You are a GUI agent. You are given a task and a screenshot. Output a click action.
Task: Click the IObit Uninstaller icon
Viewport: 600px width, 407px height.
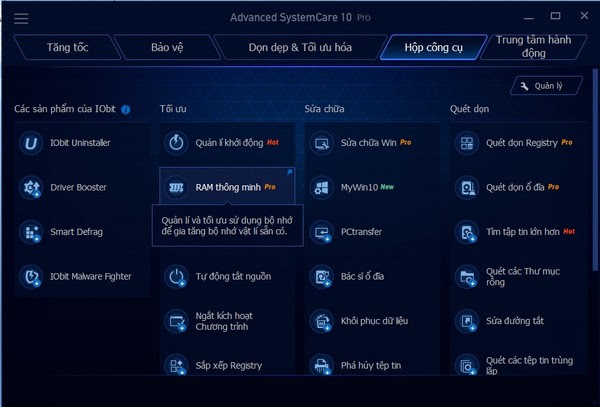pos(31,143)
